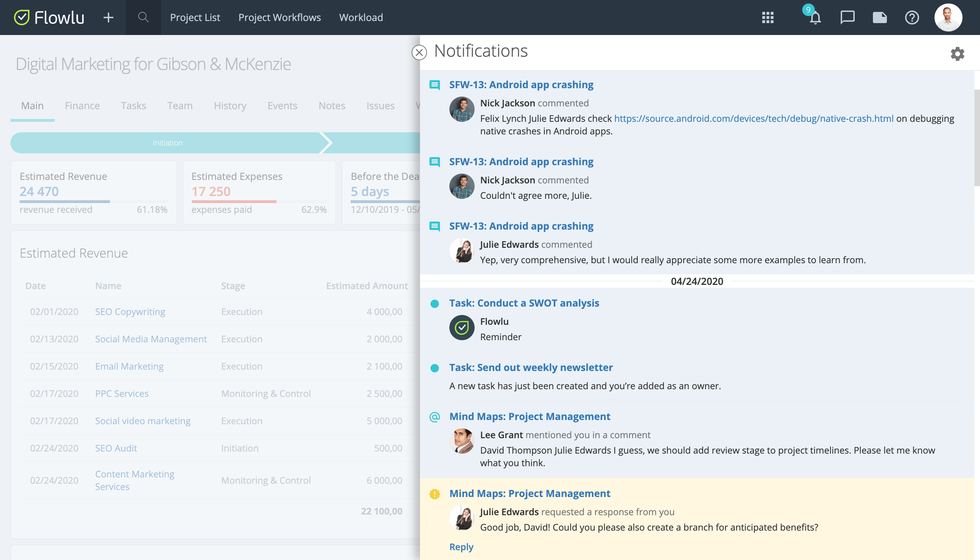Click Nick Jackson's avatar in first comment
The width and height of the screenshot is (980, 560).
click(462, 109)
